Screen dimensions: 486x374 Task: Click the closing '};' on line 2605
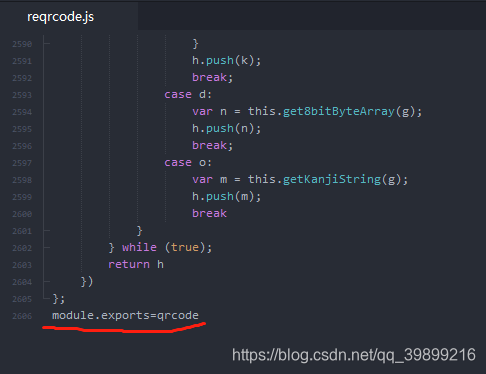coord(59,299)
